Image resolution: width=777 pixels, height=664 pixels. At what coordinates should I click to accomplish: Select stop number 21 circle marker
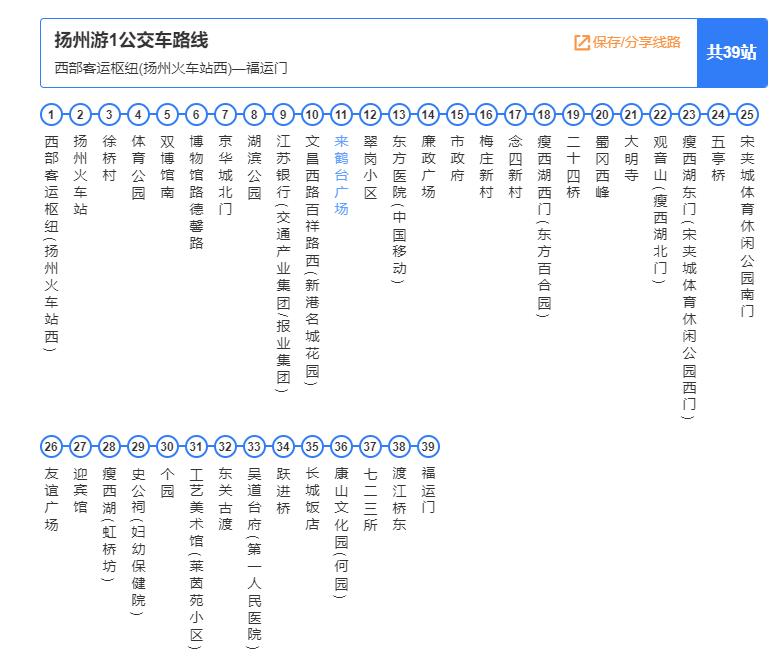tap(631, 115)
